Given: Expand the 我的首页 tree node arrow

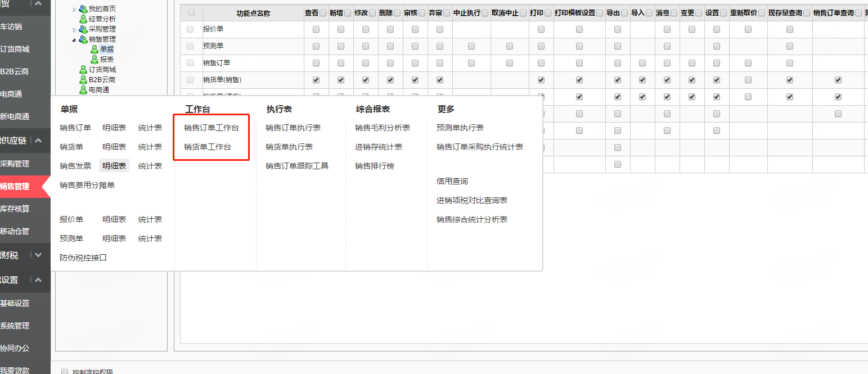Looking at the screenshot, I should coord(75,10).
